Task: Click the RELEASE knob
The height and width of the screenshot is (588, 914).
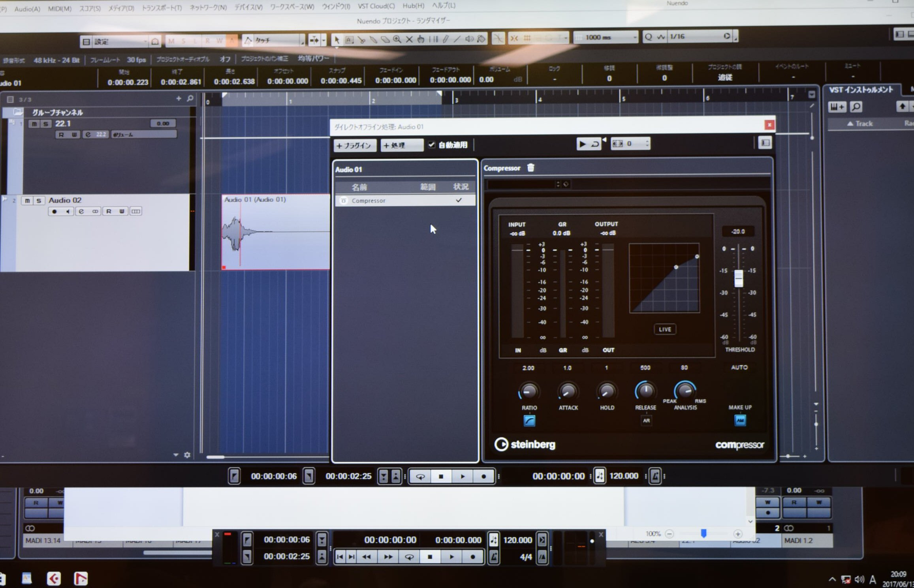Action: click(x=645, y=391)
